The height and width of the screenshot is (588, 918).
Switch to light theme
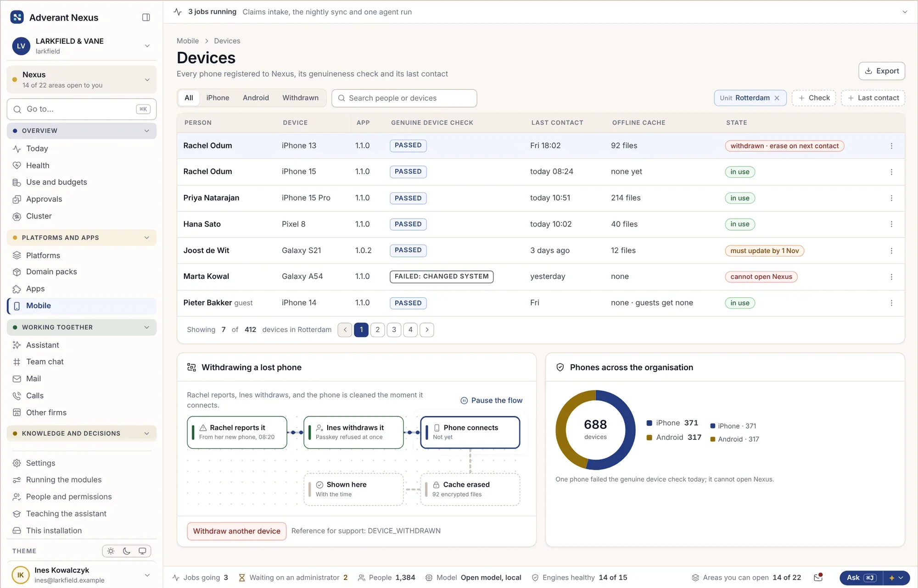[111, 551]
